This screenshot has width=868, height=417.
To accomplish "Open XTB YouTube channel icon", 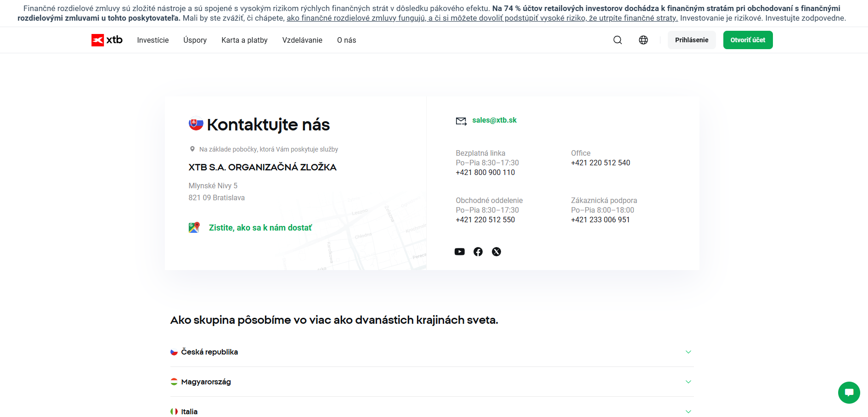I will point(460,252).
